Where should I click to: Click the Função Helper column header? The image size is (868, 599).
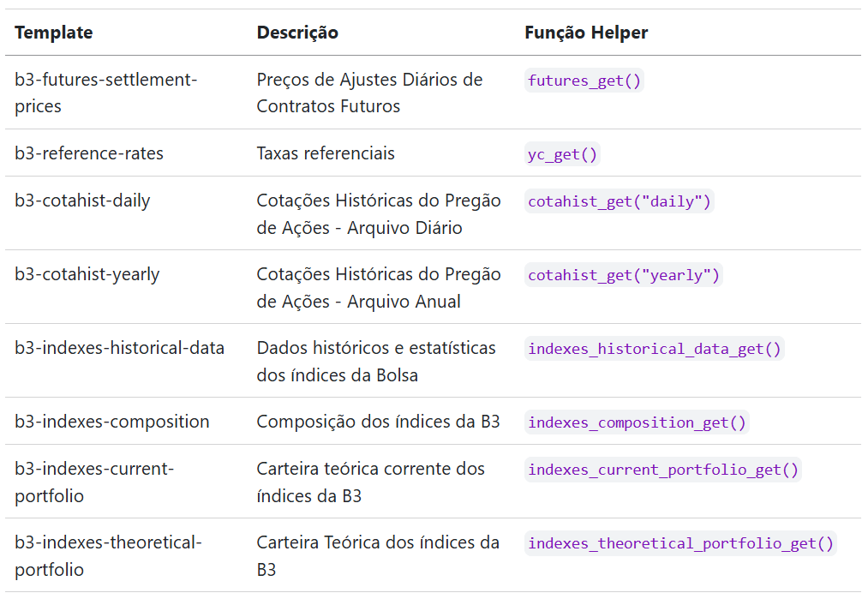click(586, 33)
